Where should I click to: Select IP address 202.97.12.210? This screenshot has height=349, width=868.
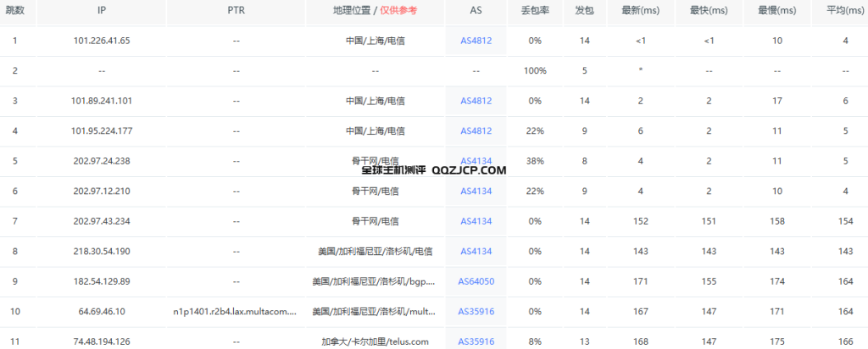click(102, 191)
